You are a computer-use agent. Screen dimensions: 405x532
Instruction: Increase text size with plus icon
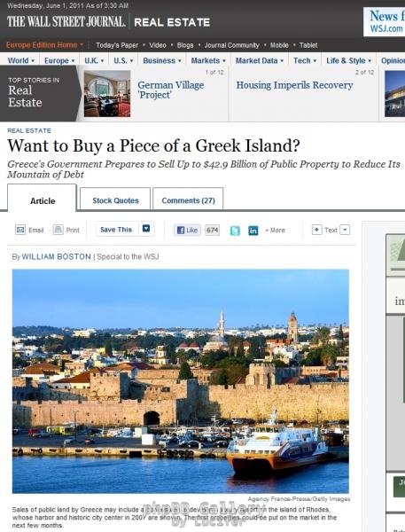coord(316,230)
